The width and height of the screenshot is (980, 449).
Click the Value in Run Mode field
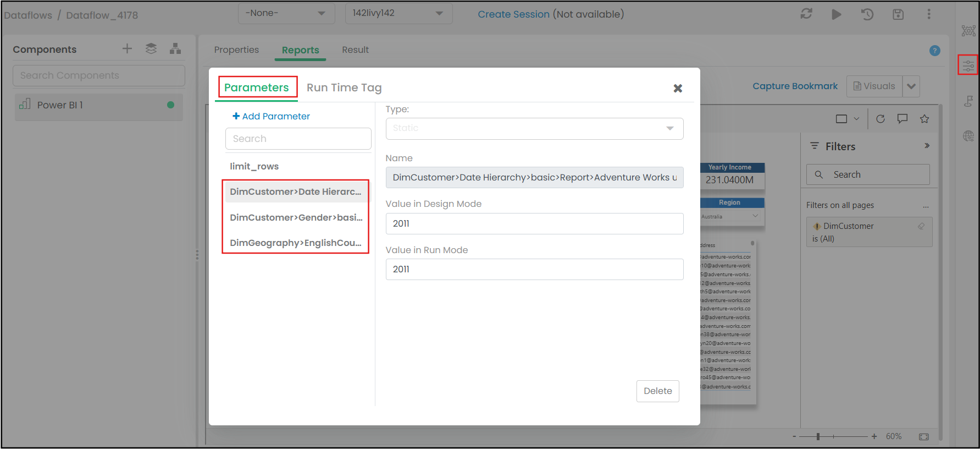pyautogui.click(x=534, y=269)
